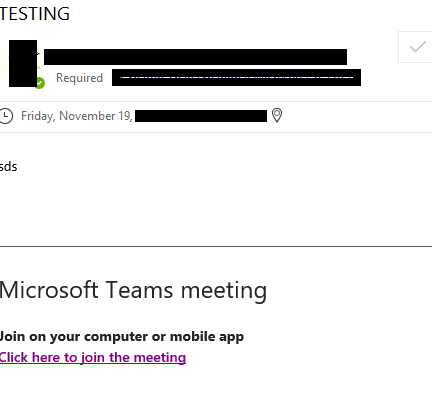Open the 'Click here to join the meeting' link
Image resolution: width=432 pixels, height=414 pixels.
[93, 358]
